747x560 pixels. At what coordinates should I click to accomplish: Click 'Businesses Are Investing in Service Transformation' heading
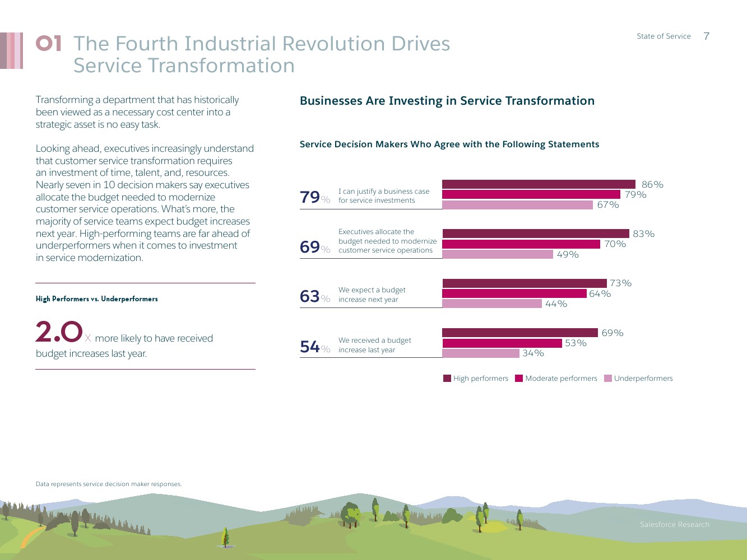(447, 101)
